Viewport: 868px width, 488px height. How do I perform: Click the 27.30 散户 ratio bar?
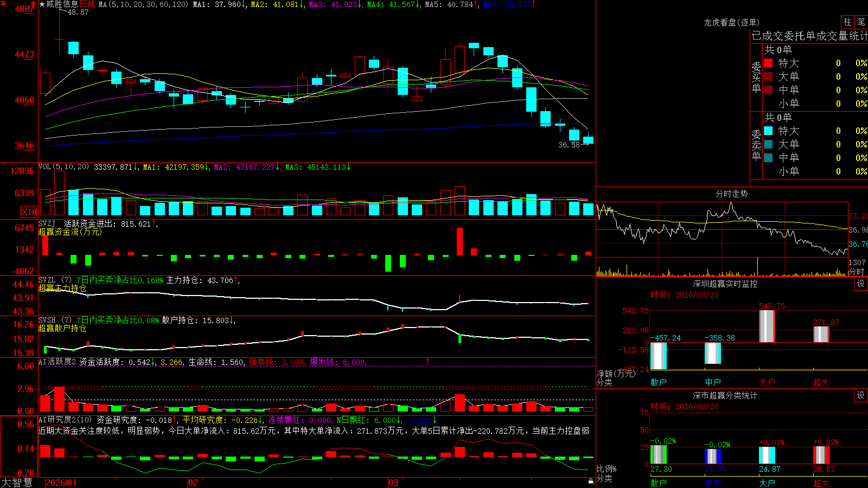[x=658, y=455]
